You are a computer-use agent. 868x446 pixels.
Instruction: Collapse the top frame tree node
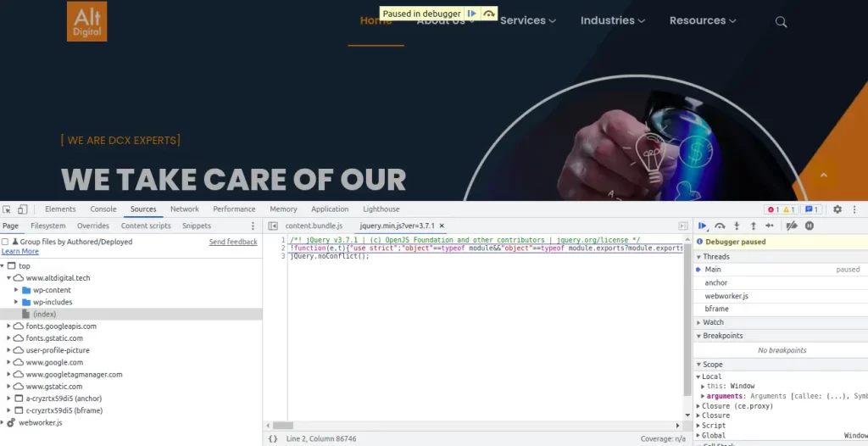3,266
